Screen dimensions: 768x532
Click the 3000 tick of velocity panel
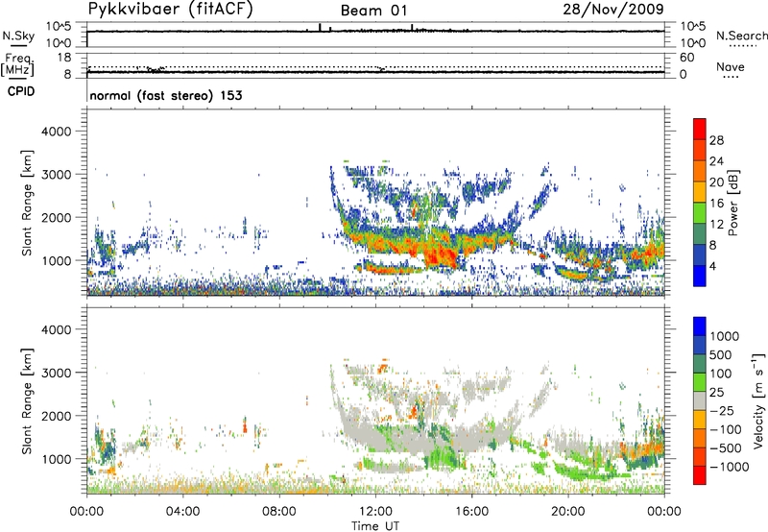[57, 373]
